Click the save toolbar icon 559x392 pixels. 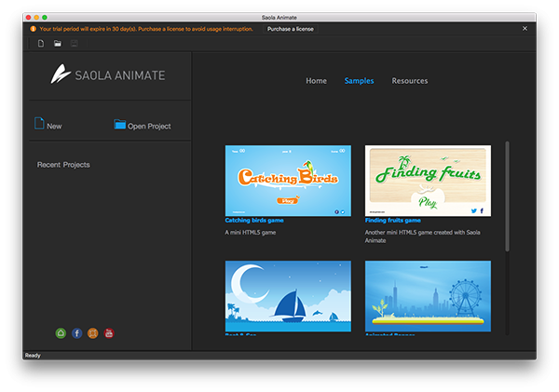[75, 44]
